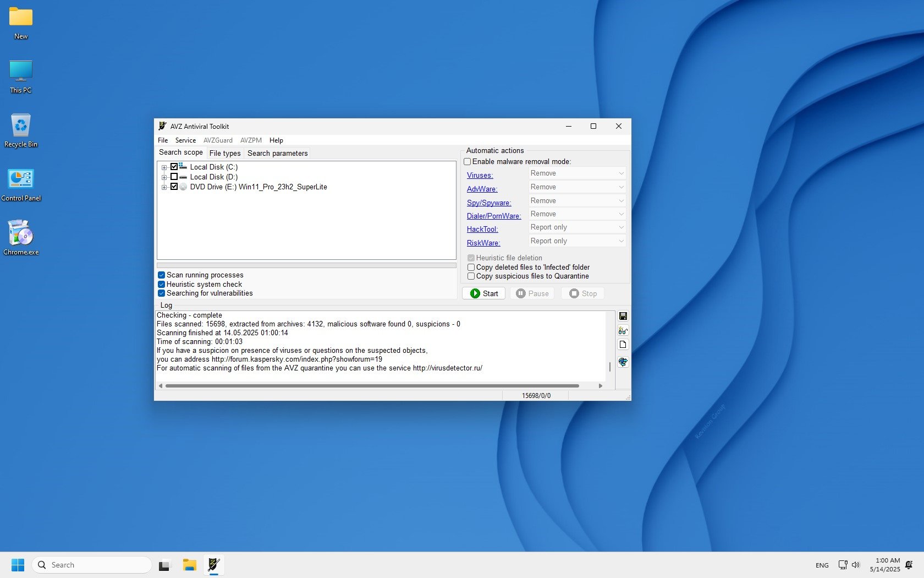Disable Scan running processes option
The image size is (924, 578).
pyautogui.click(x=162, y=275)
